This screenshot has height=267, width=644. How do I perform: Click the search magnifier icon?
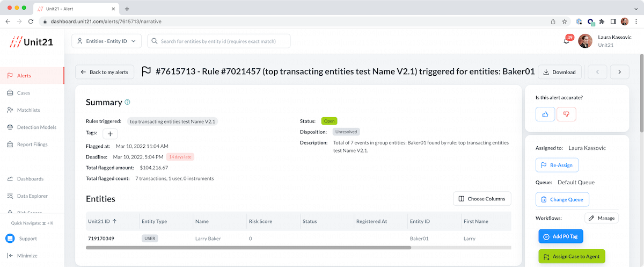pyautogui.click(x=154, y=41)
